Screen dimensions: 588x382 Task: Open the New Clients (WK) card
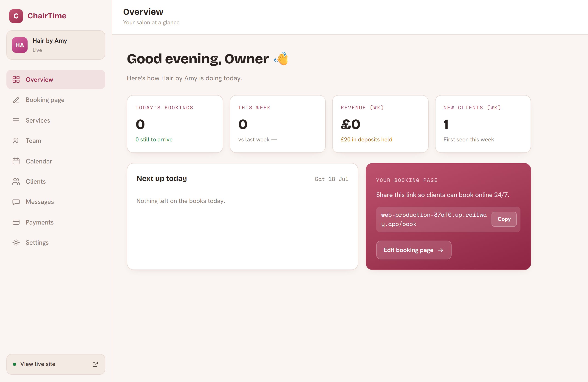coord(483,124)
